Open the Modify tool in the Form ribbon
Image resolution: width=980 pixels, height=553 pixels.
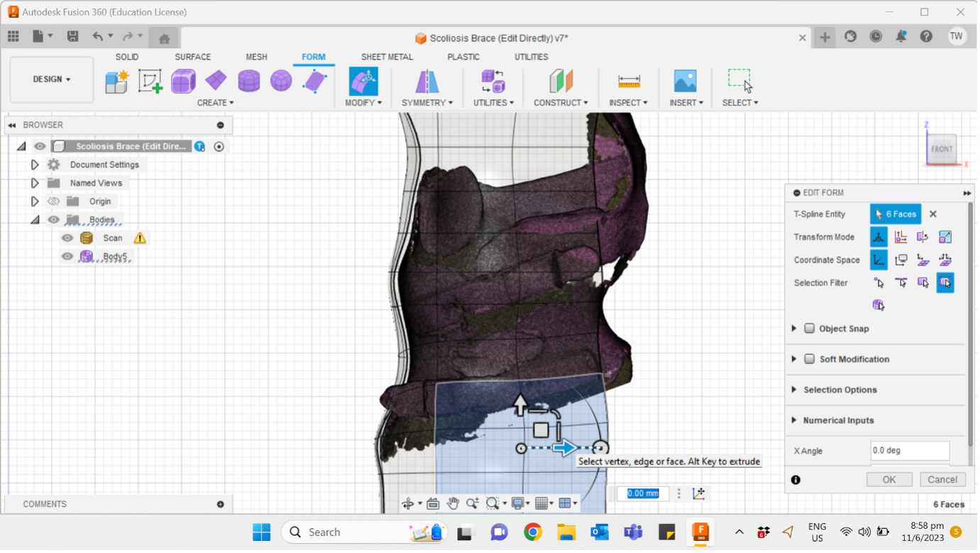click(x=363, y=81)
